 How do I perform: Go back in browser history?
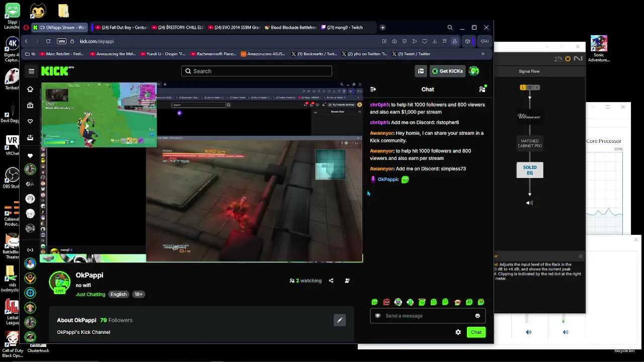point(26,41)
